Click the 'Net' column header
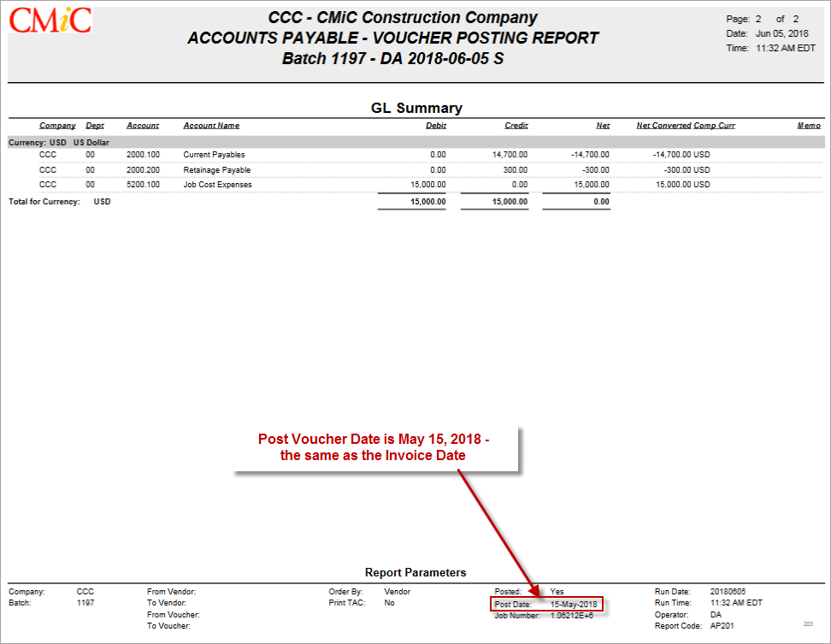Viewport: 831px width, 644px height. tap(603, 126)
